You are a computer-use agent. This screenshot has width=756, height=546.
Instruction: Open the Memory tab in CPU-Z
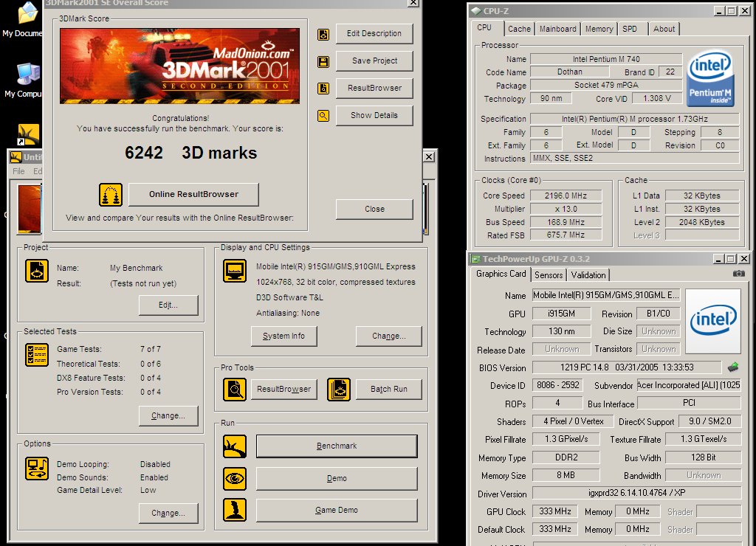click(599, 29)
